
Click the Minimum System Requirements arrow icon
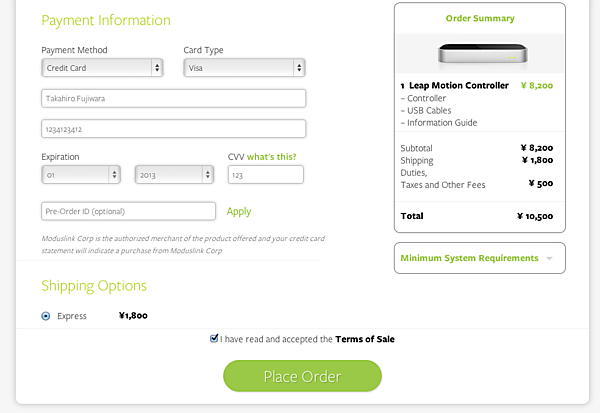click(549, 258)
